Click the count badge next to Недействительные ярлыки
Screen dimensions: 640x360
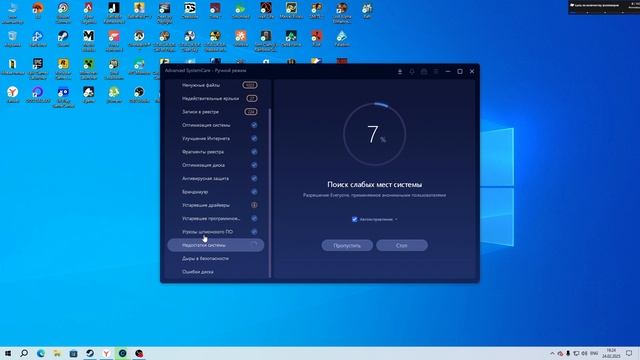point(252,98)
